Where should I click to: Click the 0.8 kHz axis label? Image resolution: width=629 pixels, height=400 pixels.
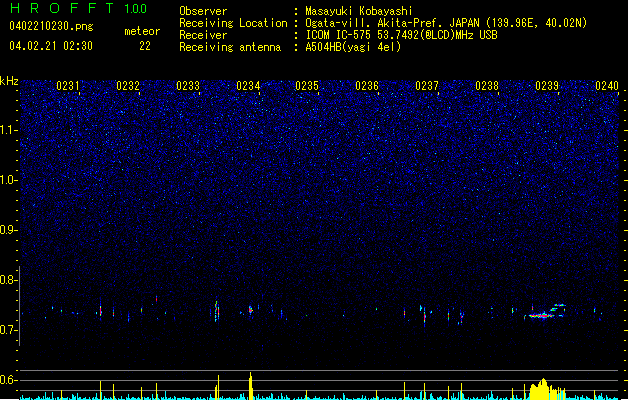(9, 280)
